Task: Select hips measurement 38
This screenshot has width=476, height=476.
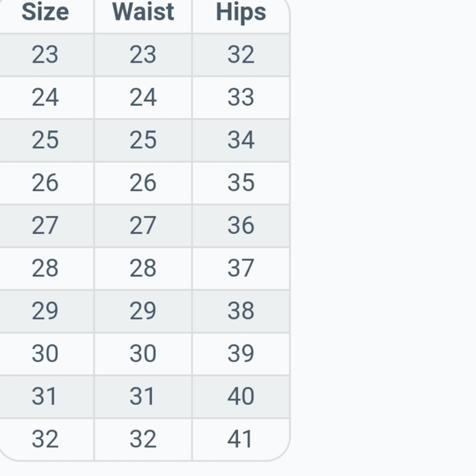Action: (x=241, y=311)
